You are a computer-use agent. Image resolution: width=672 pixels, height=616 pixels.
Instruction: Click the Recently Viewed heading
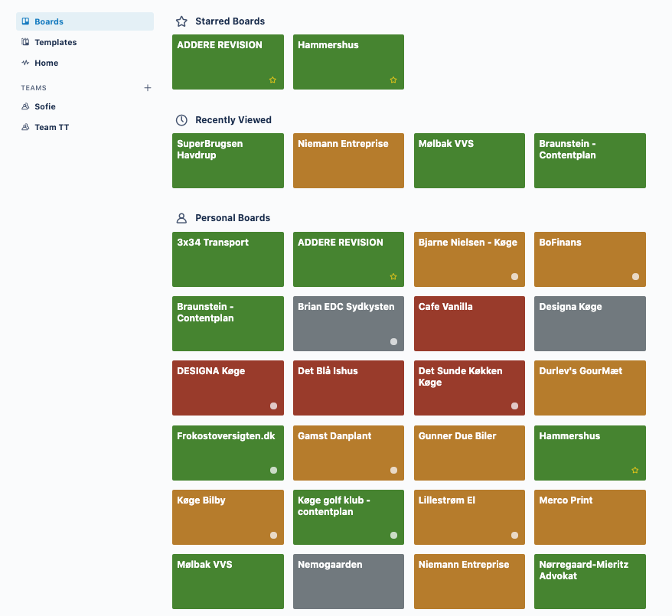click(x=233, y=120)
